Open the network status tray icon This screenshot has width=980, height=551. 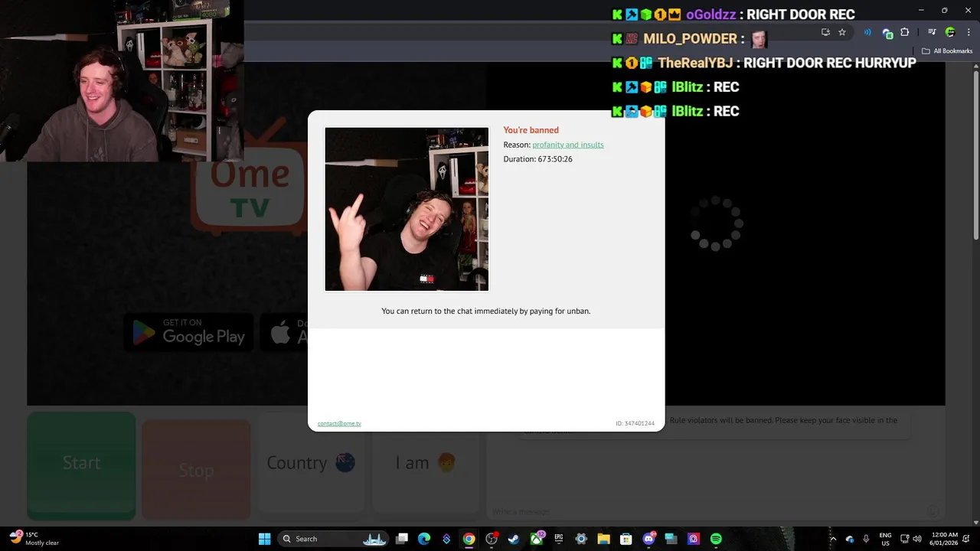click(x=904, y=539)
